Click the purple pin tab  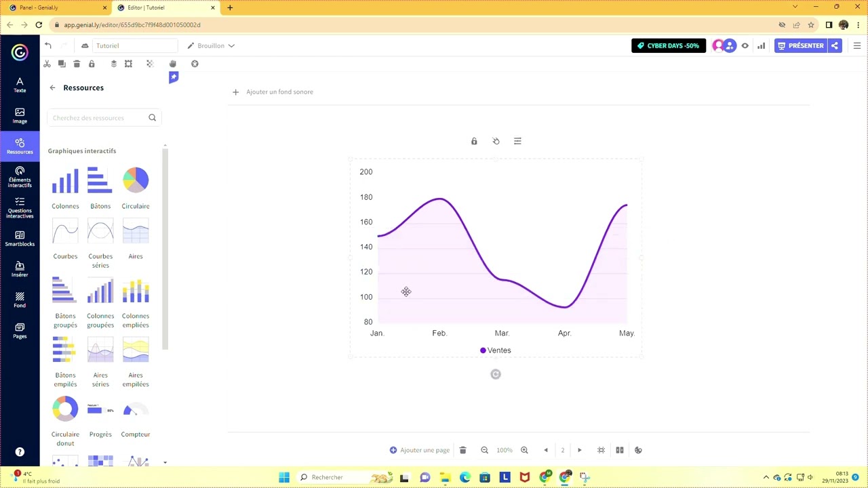point(174,78)
